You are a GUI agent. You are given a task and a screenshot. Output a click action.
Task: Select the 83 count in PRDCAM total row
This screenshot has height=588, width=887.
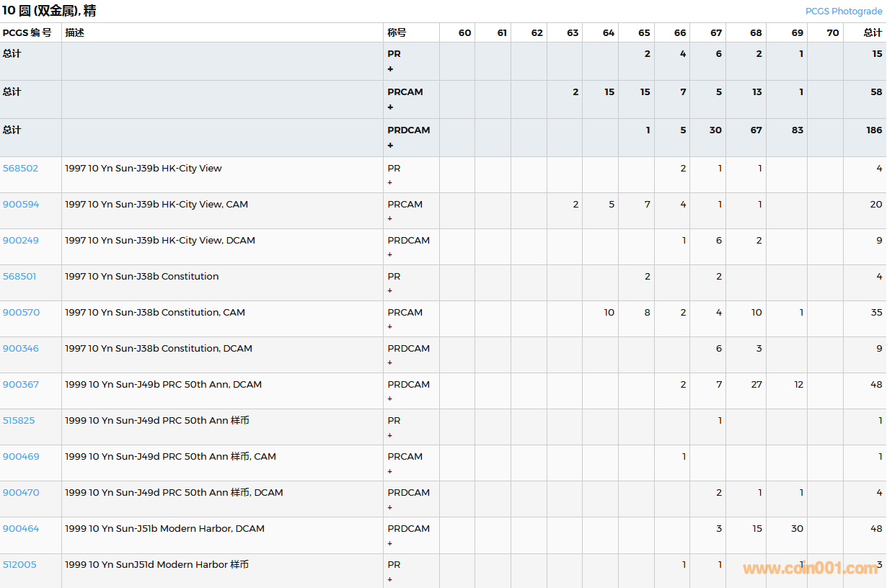(797, 130)
